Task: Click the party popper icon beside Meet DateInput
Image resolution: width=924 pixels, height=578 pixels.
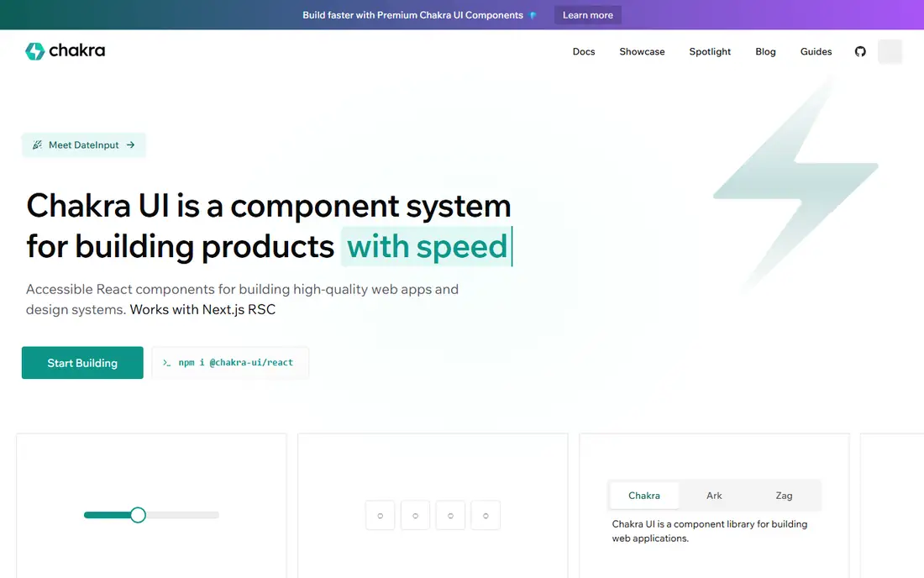Action: [x=37, y=145]
